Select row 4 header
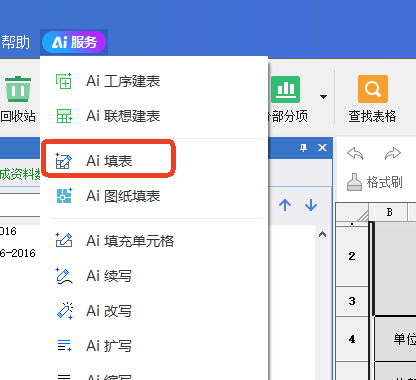The width and height of the screenshot is (416, 380). click(x=352, y=339)
